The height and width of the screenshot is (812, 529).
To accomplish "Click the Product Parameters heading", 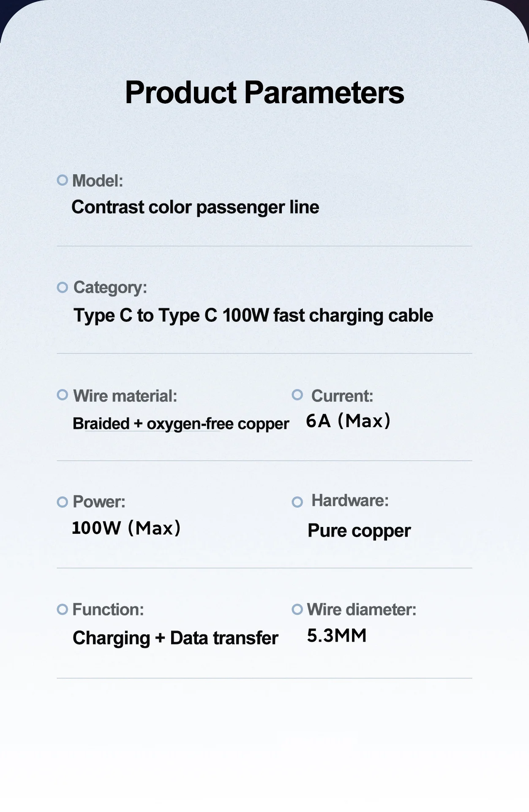I will pos(264,93).
